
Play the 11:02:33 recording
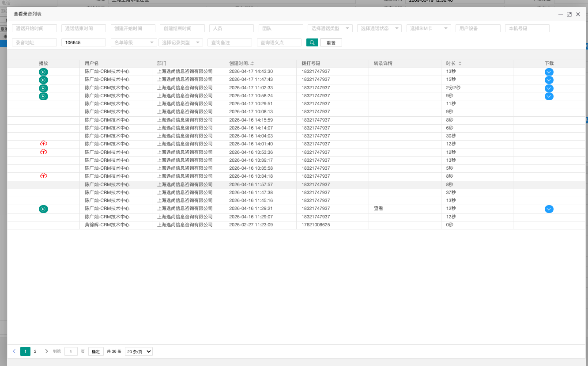tap(43, 88)
